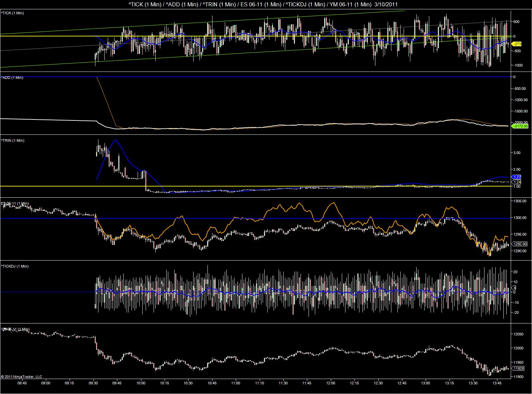This screenshot has height=394, width=532.
Task: Click the 13:30 time axis label
Action: coord(473,383)
